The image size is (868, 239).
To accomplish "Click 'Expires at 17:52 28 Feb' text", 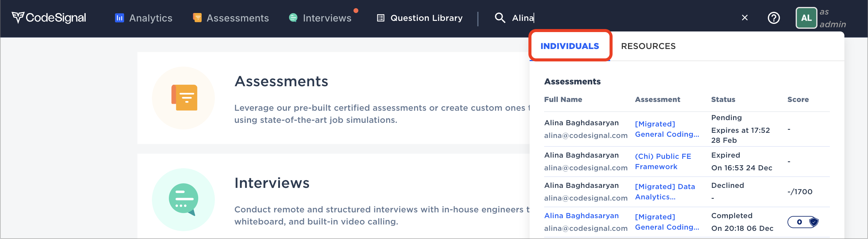I will [740, 135].
